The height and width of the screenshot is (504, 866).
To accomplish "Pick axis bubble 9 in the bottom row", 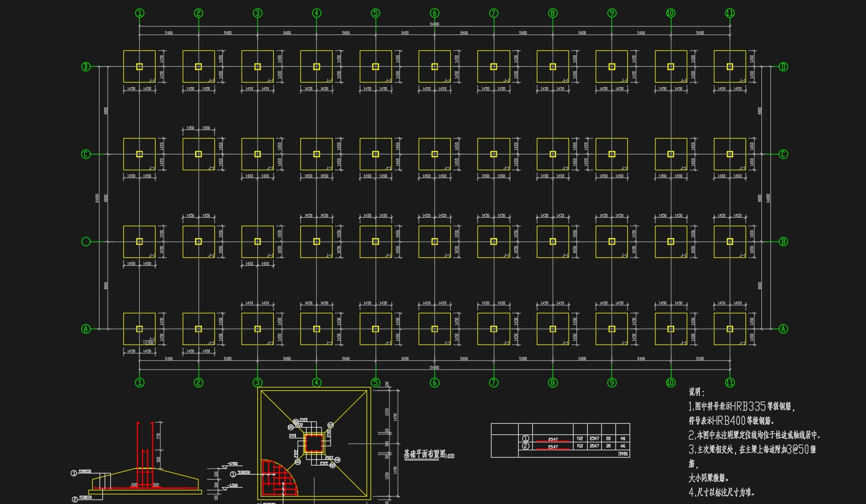I will click(611, 382).
